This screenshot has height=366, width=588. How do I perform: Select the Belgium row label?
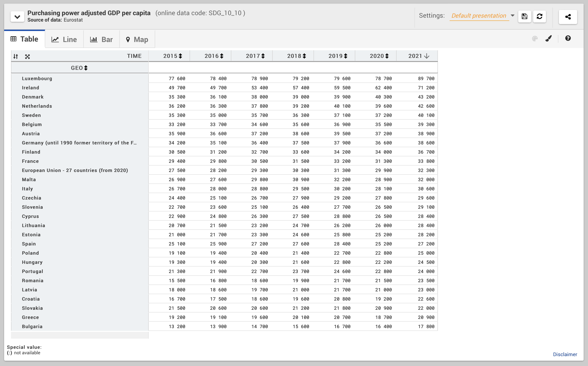pyautogui.click(x=32, y=124)
